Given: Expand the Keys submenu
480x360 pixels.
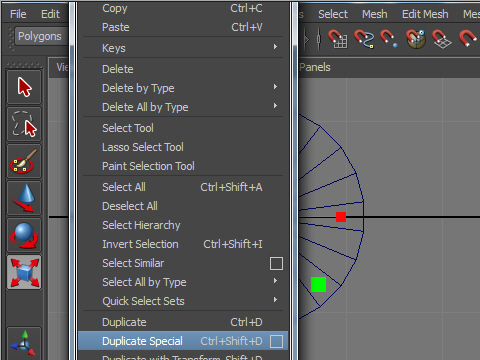Looking at the screenshot, I should click(x=183, y=48).
